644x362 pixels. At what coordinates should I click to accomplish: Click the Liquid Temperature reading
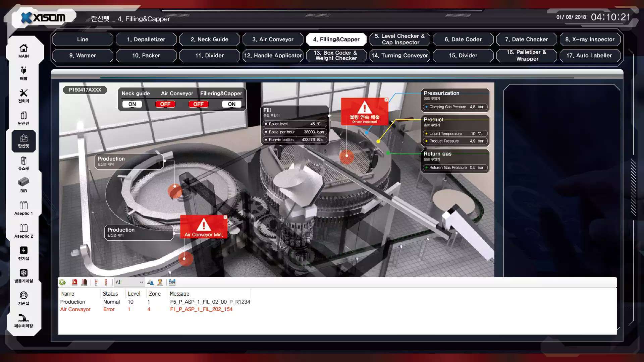455,133
